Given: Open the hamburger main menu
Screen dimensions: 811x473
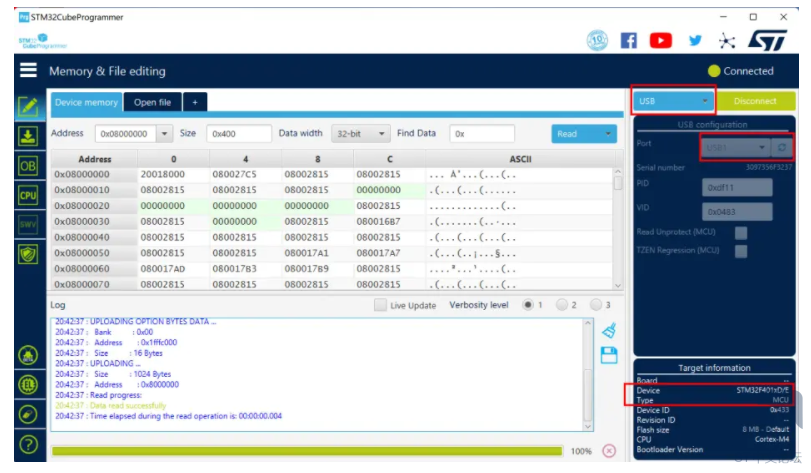Looking at the screenshot, I should coord(28,70).
